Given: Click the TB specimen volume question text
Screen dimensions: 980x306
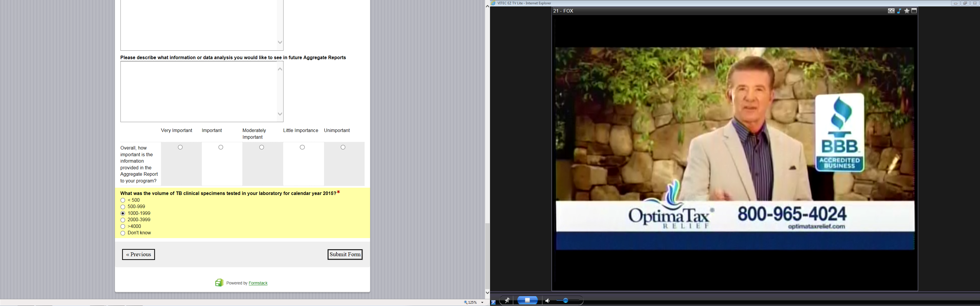Looking at the screenshot, I should [x=228, y=194].
